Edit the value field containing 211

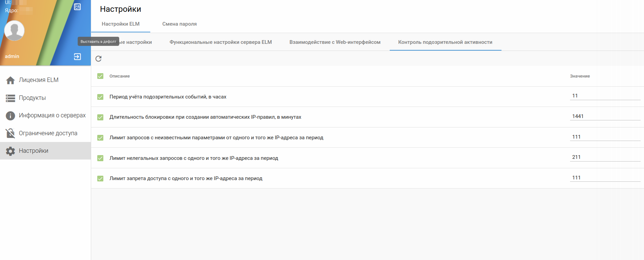(605, 157)
